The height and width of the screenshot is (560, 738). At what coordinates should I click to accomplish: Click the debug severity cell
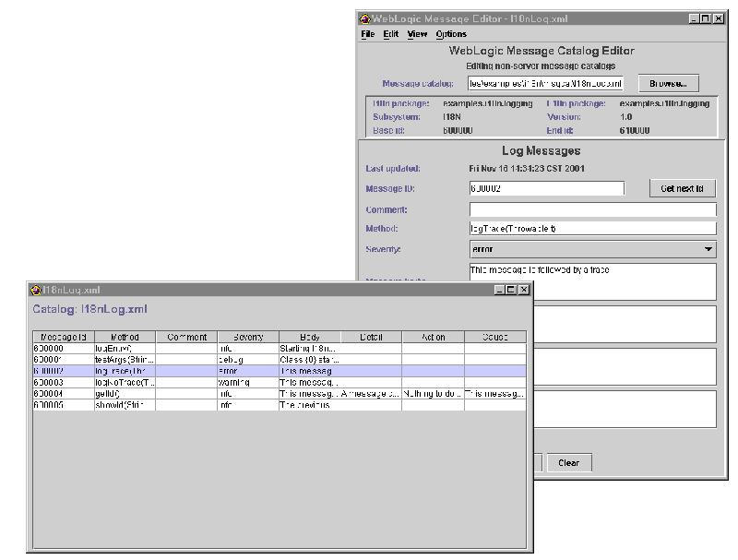248,360
